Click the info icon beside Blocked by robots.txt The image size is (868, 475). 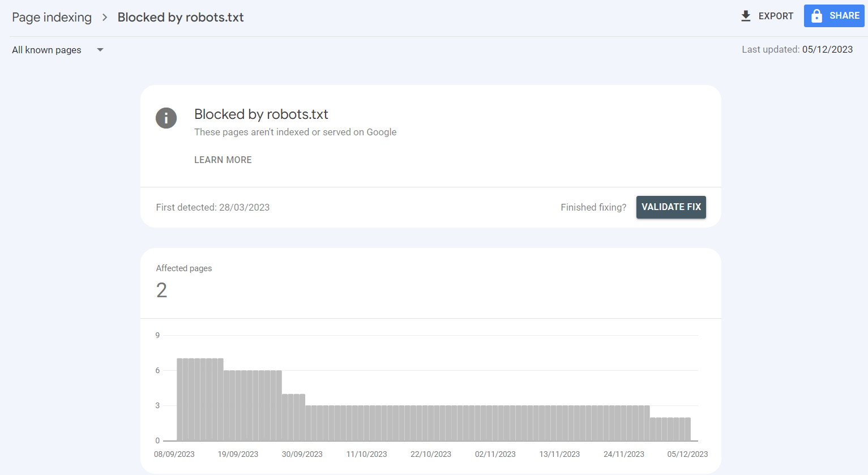(166, 118)
